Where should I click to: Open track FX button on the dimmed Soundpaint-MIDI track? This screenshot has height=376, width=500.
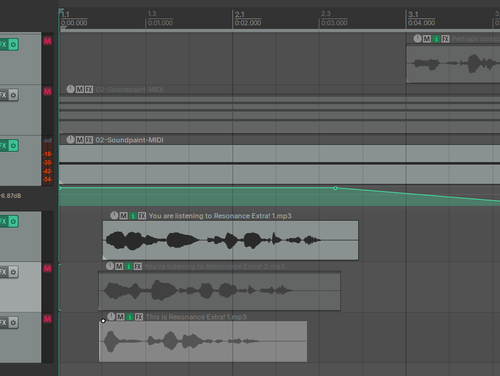(x=3, y=95)
